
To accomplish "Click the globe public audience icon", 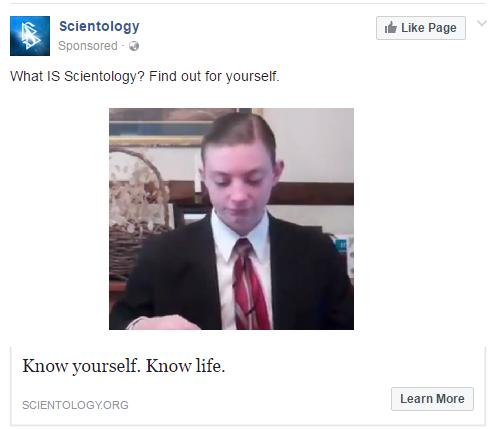I will coord(134,46).
